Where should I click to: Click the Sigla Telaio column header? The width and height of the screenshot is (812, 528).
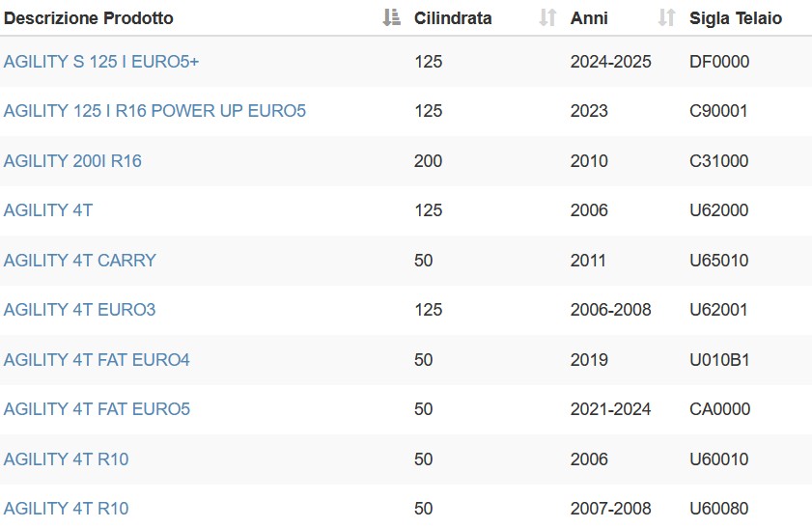click(x=736, y=18)
